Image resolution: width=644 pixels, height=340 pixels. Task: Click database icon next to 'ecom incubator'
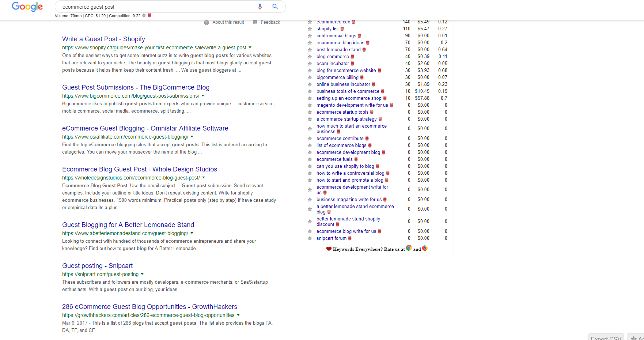coord(352,64)
